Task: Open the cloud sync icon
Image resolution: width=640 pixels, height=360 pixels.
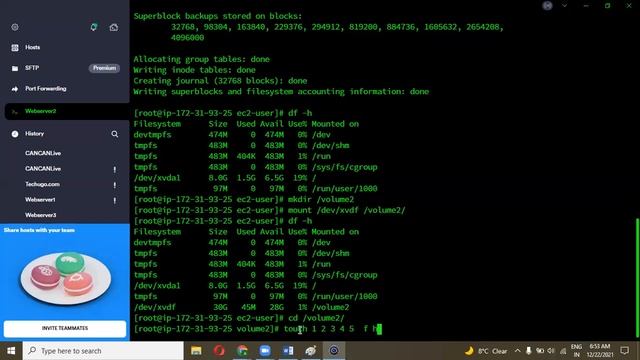Action: [114, 27]
